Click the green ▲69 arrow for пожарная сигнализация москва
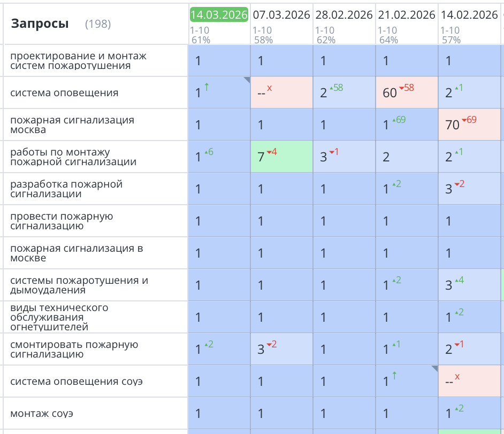Screen dimensions: 504x434 399,120
